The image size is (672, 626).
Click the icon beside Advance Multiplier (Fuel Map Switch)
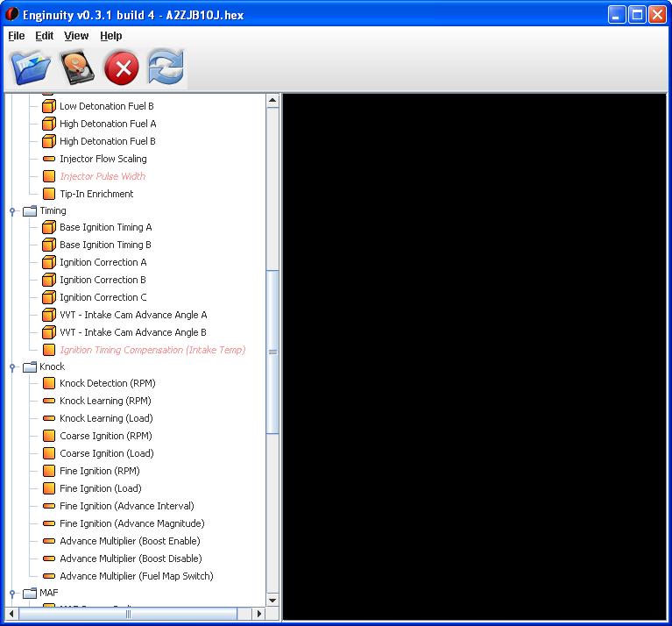[49, 576]
